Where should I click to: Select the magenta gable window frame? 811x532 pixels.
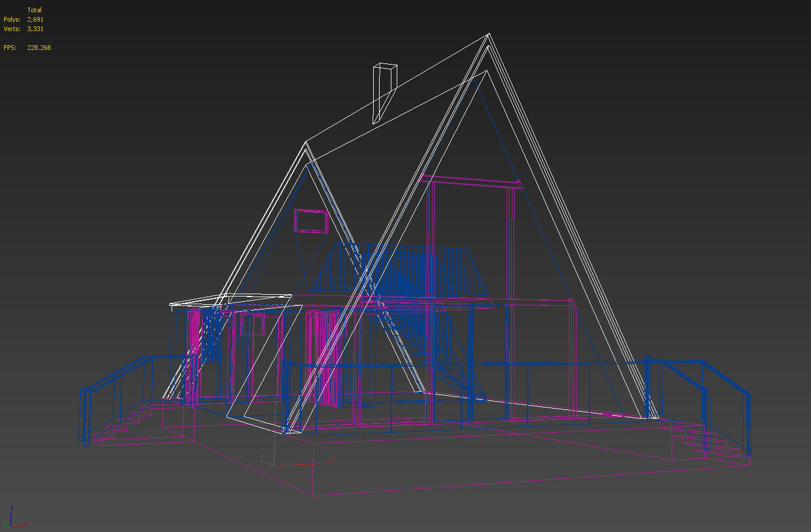311,221
